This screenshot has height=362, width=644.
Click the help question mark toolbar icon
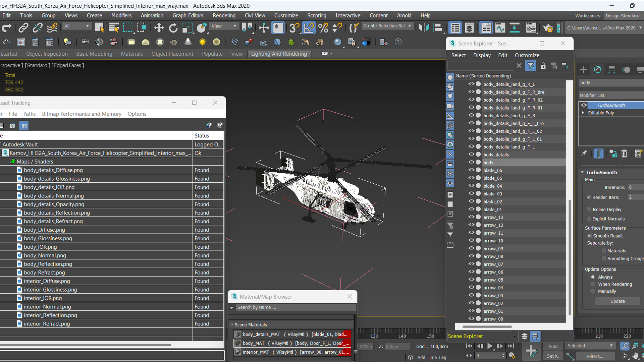click(398, 42)
